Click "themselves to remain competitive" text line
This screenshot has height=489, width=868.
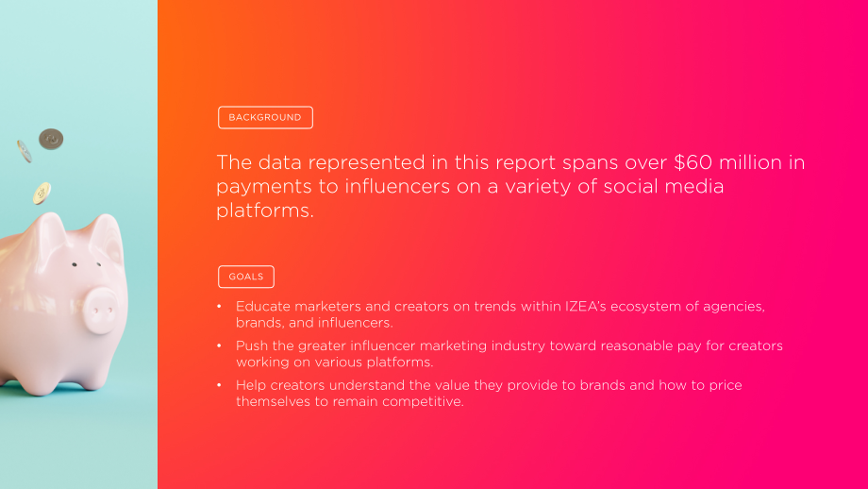click(x=350, y=401)
